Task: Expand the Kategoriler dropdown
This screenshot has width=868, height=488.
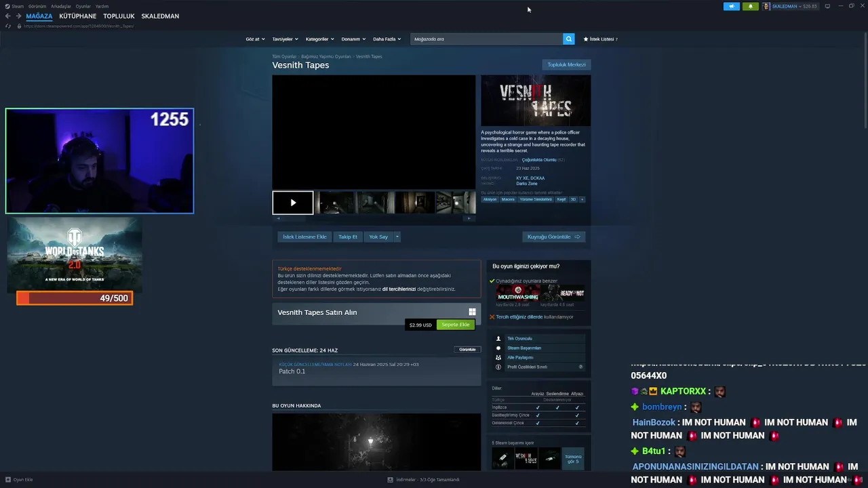Action: [x=320, y=39]
